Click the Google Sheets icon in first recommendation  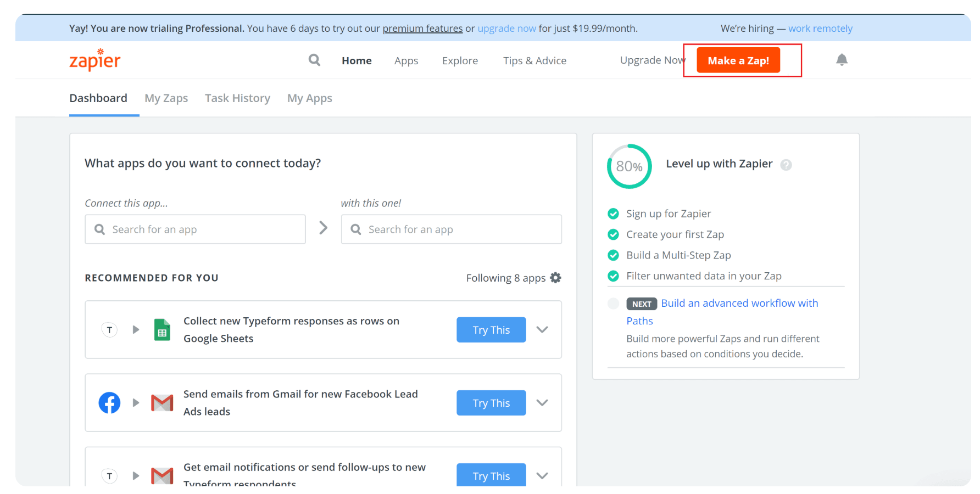[162, 330]
